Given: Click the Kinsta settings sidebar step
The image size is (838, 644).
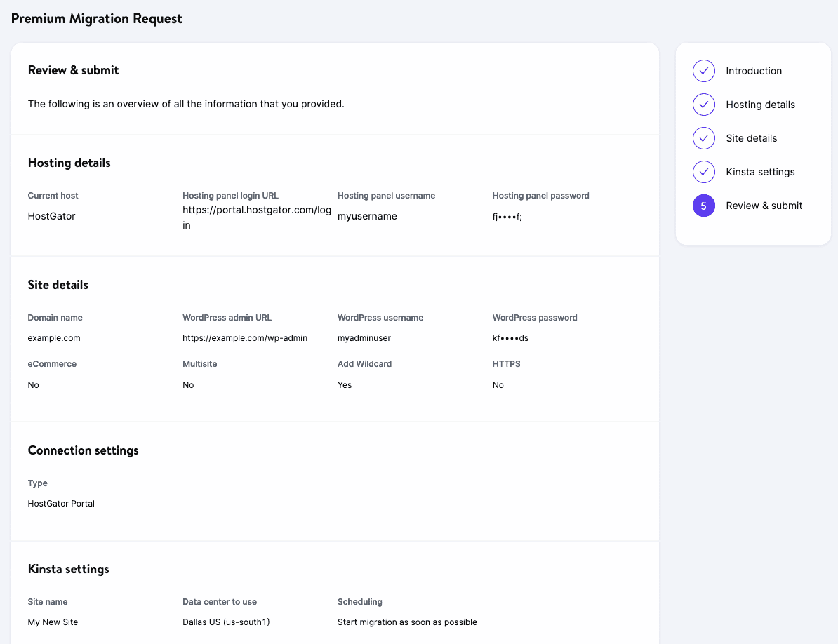Looking at the screenshot, I should (x=760, y=172).
